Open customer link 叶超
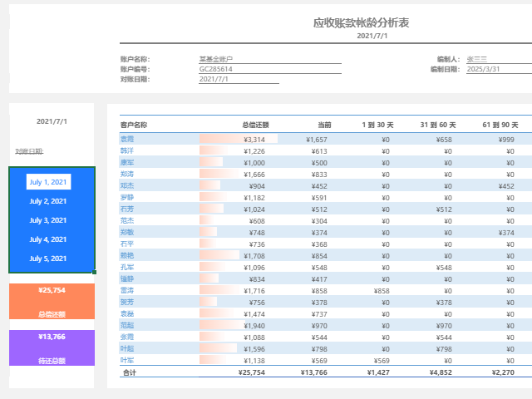Viewport: 532px width, 399px height. click(x=127, y=348)
